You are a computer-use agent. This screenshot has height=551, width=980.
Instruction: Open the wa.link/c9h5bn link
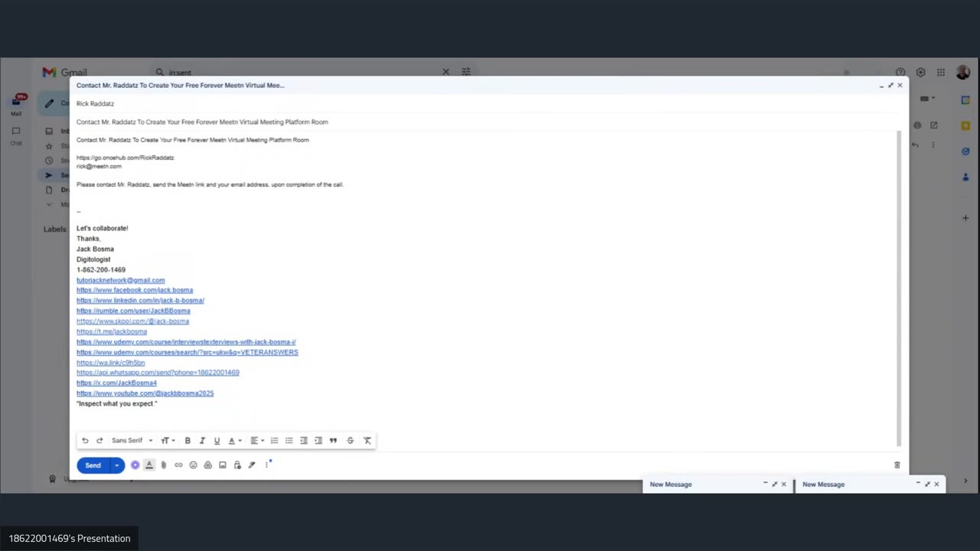(110, 363)
